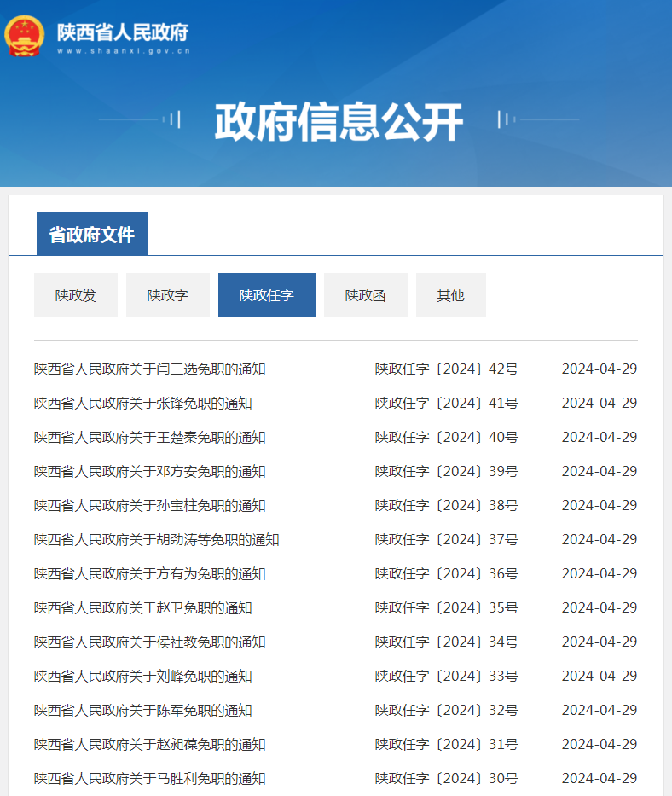
Task: Click the 政府信息公开 banner heading
Action: pyautogui.click(x=339, y=122)
